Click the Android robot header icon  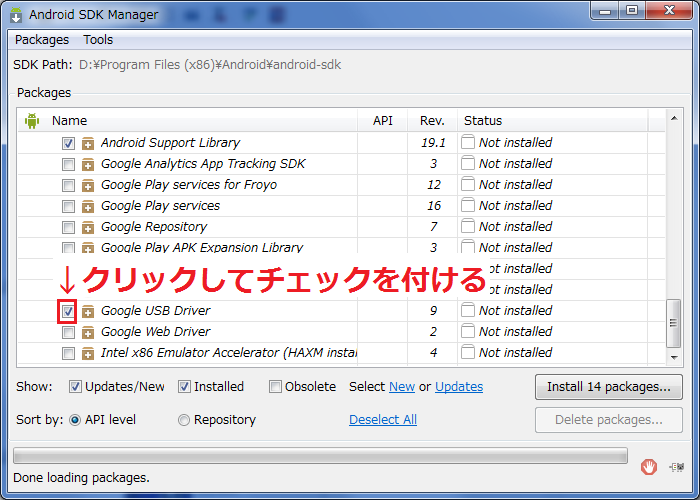click(32, 121)
